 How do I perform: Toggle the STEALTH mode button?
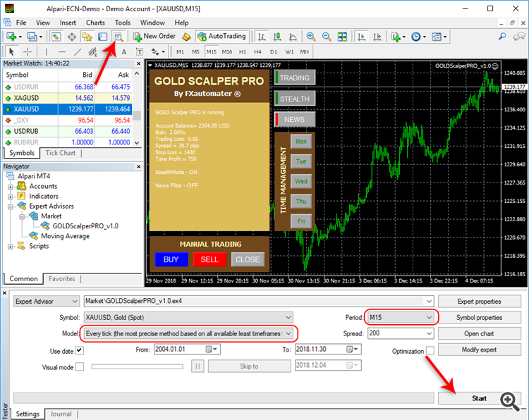point(295,99)
